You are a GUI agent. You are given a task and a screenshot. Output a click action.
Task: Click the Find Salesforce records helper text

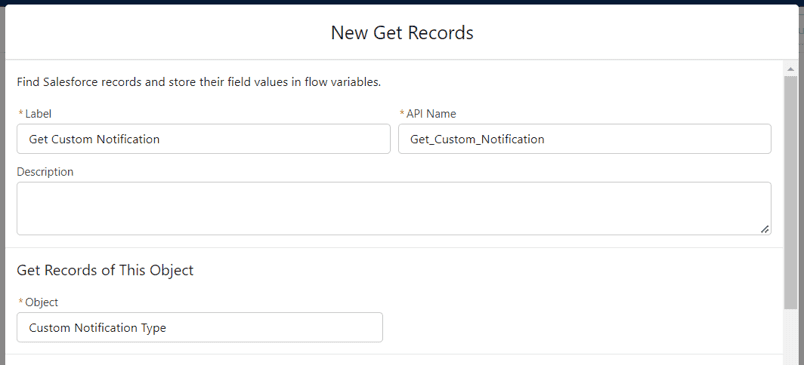click(199, 82)
